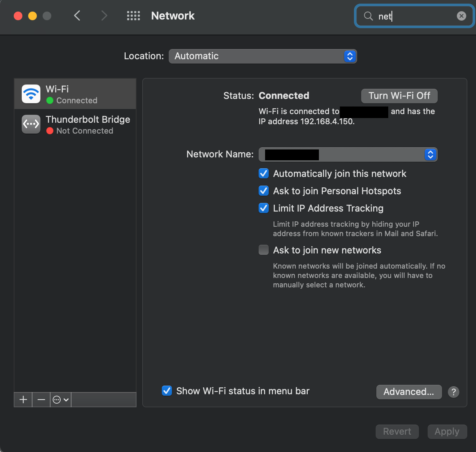Click the forward navigation arrow
Image resolution: width=476 pixels, height=452 pixels.
pyautogui.click(x=104, y=16)
